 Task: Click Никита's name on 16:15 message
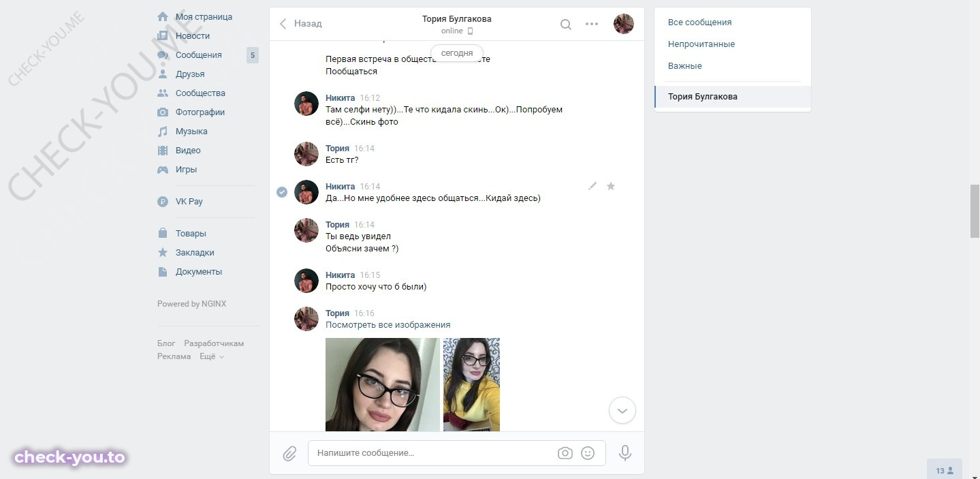coord(341,275)
